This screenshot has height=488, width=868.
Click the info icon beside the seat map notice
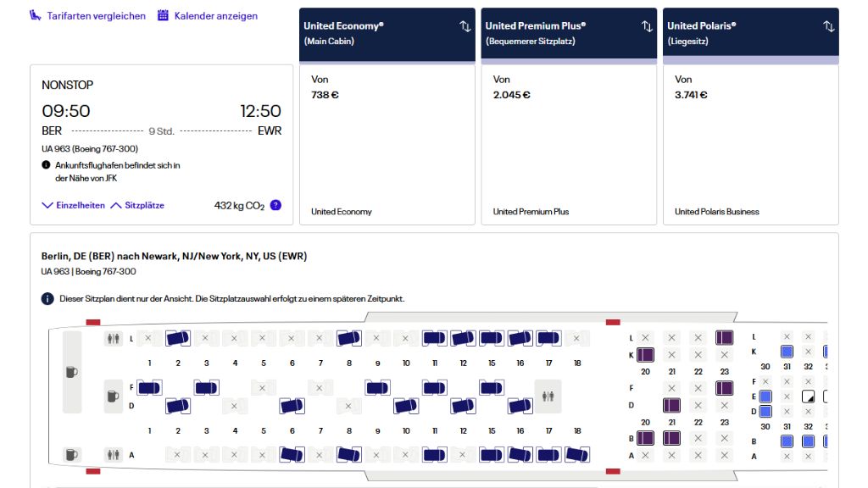(x=47, y=299)
